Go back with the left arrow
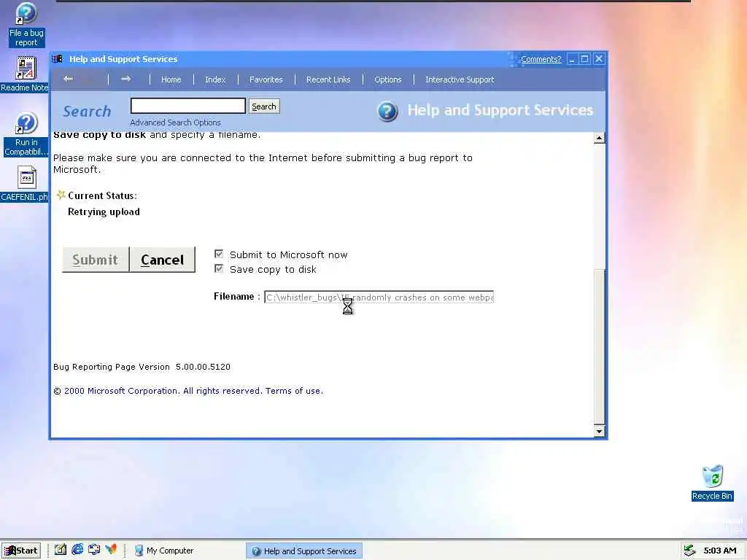This screenshot has width=747, height=560. [x=68, y=79]
